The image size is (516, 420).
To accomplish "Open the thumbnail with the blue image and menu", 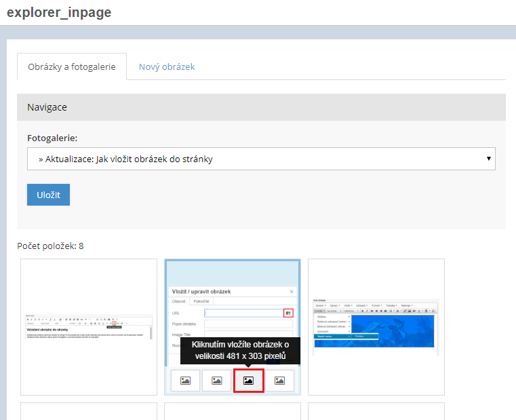I will pyautogui.click(x=376, y=326).
